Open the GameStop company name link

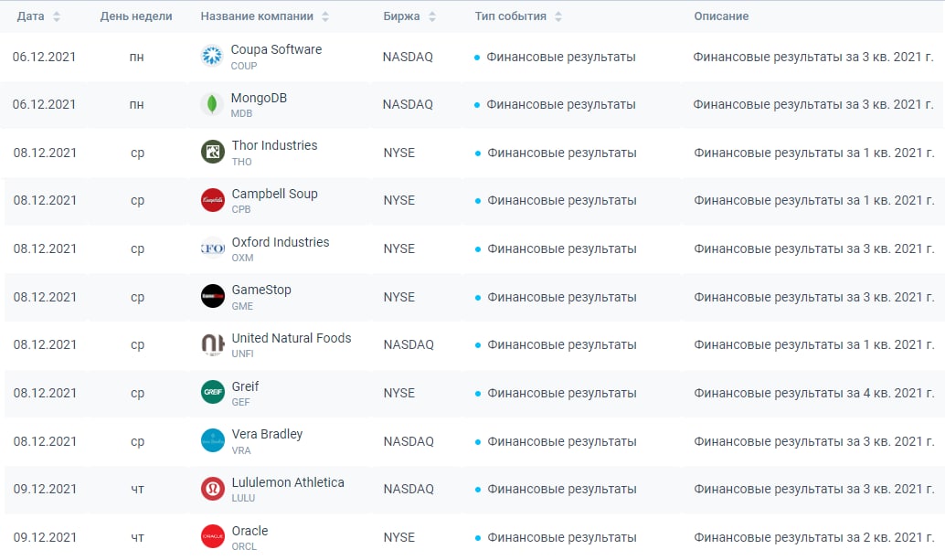tap(261, 290)
